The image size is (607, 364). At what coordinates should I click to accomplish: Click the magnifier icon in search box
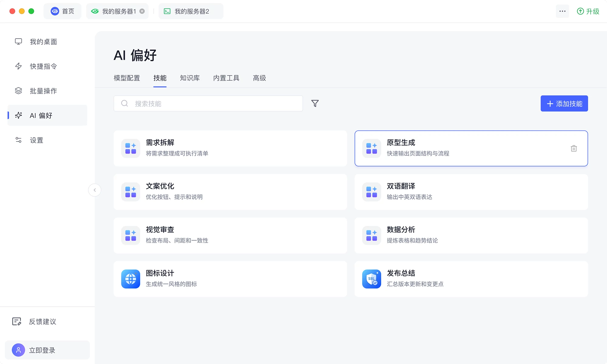(x=124, y=103)
